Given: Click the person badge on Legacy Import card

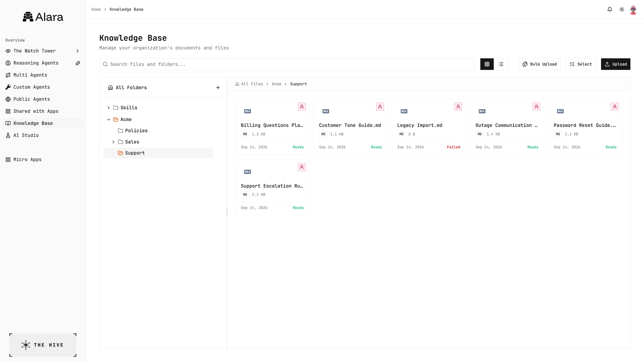Looking at the screenshot, I should [458, 107].
